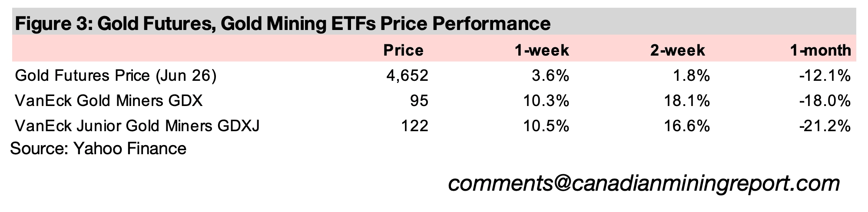The image size is (868, 212).
Task: Select the Figure 3 table title
Action: click(x=283, y=23)
